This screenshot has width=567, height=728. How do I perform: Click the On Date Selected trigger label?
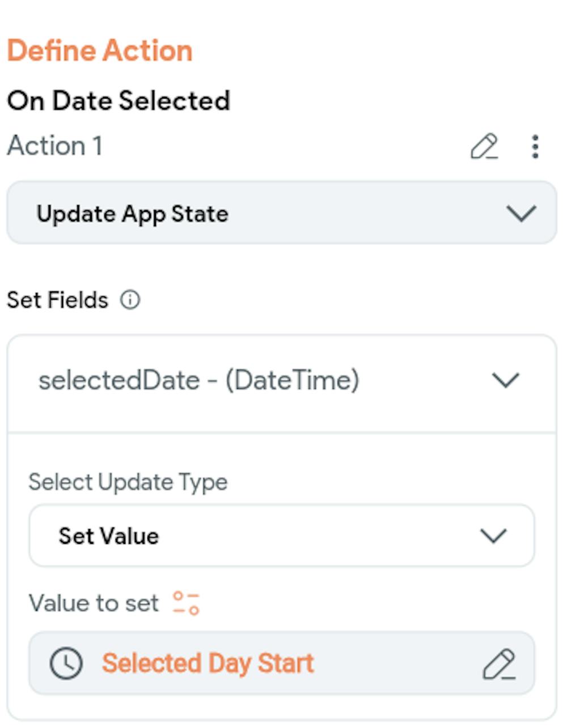coord(117,101)
